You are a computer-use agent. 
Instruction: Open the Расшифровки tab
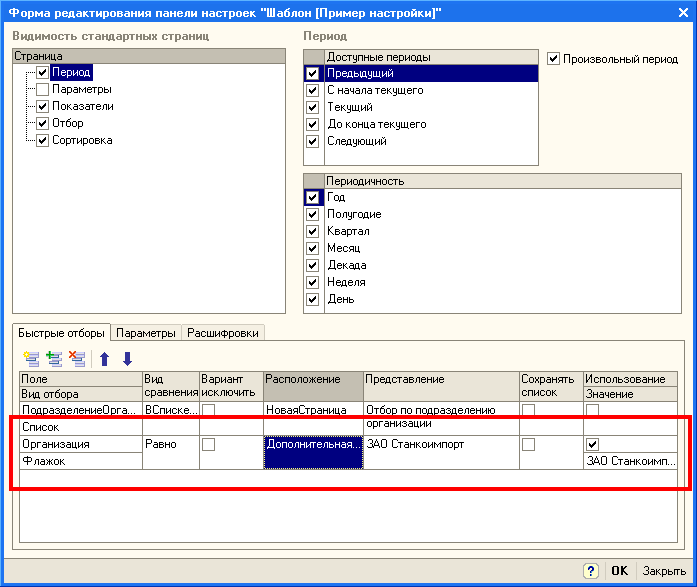point(223,333)
